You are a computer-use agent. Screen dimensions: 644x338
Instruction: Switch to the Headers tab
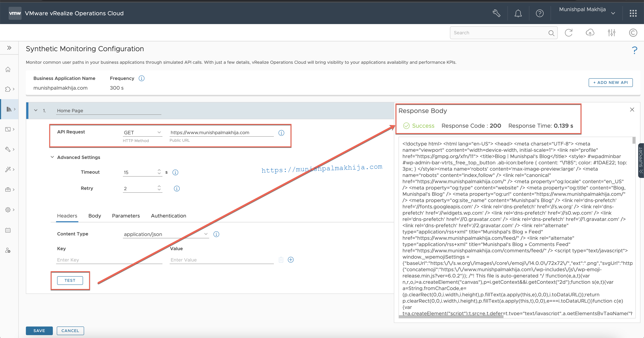[x=67, y=216]
